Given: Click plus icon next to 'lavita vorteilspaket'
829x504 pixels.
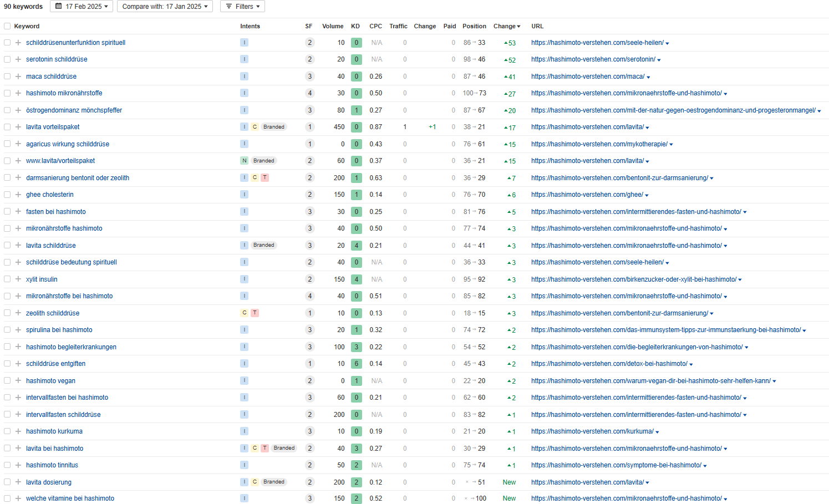Looking at the screenshot, I should pos(18,127).
